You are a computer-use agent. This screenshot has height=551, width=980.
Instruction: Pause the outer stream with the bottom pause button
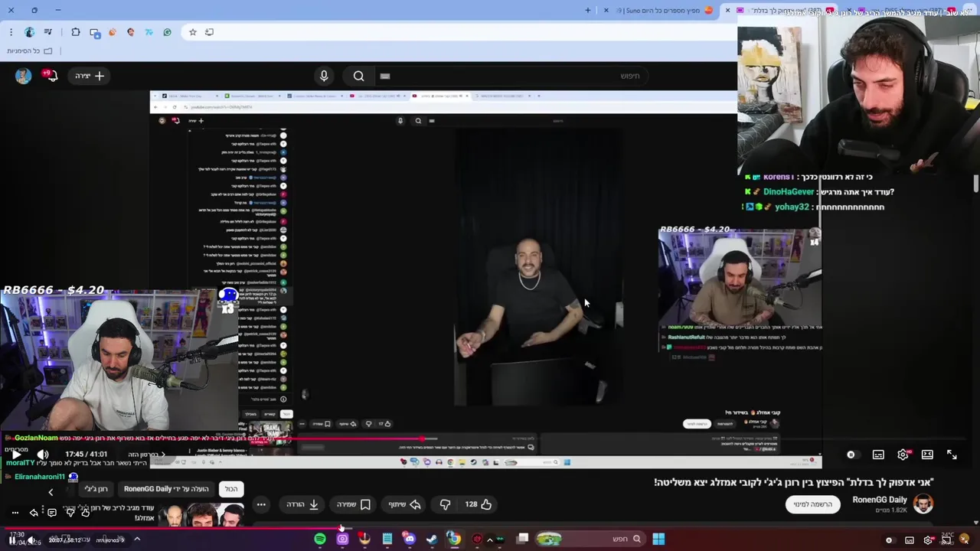click(11, 540)
